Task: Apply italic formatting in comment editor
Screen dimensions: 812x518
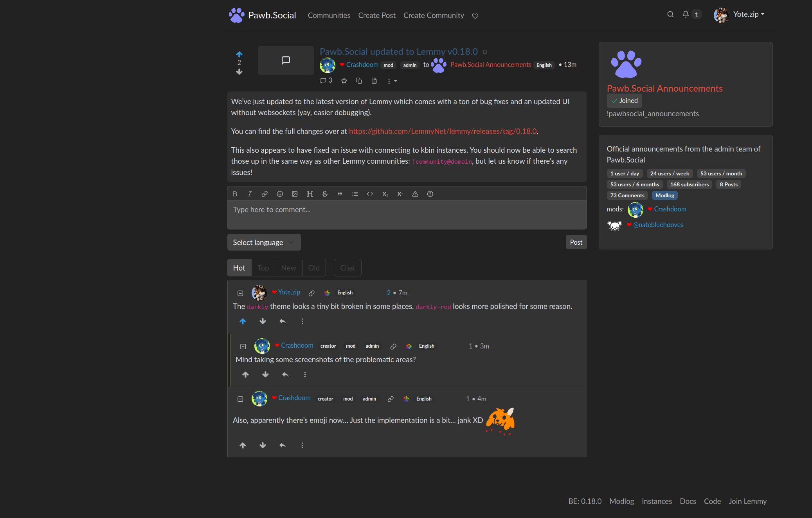Action: point(250,194)
